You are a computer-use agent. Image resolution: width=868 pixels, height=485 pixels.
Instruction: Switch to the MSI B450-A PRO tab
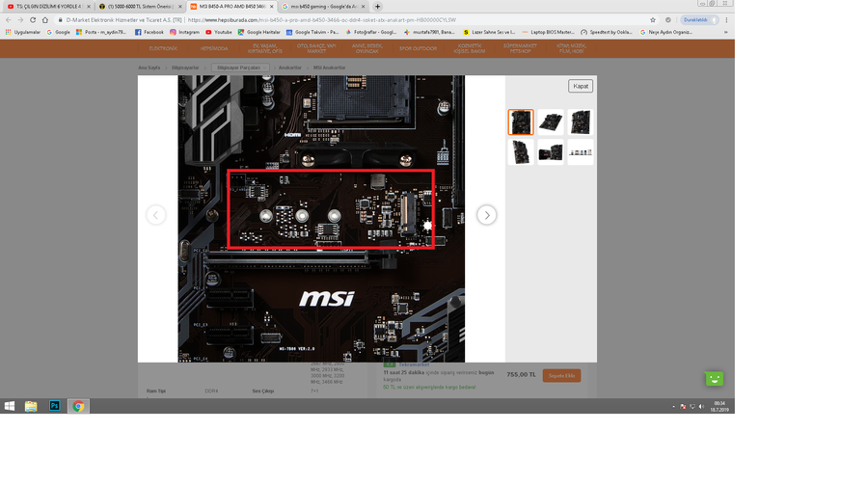tap(231, 7)
